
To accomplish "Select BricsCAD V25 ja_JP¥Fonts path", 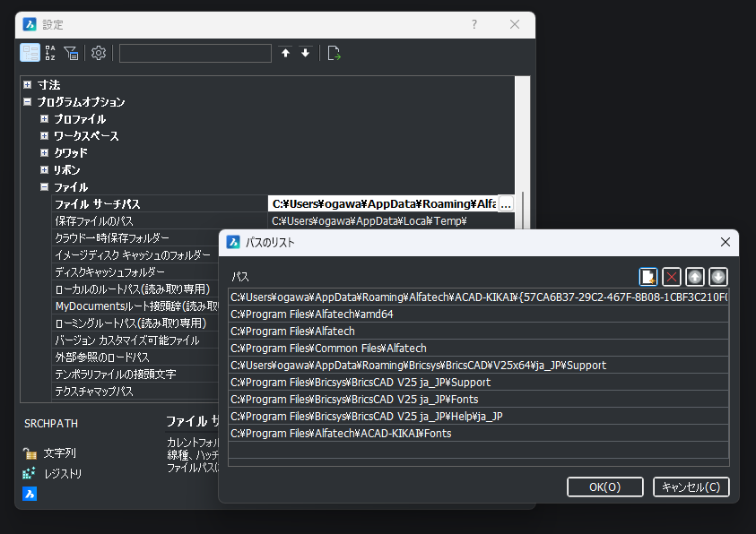I will tap(478, 400).
